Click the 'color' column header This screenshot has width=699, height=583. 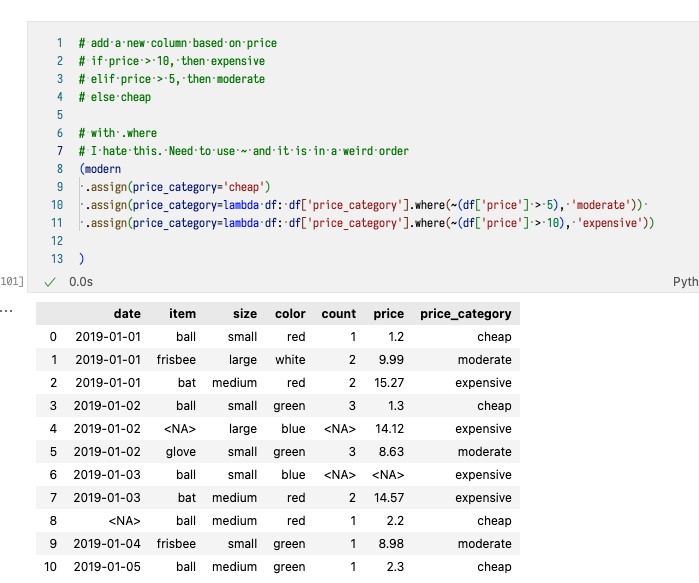[x=290, y=314]
